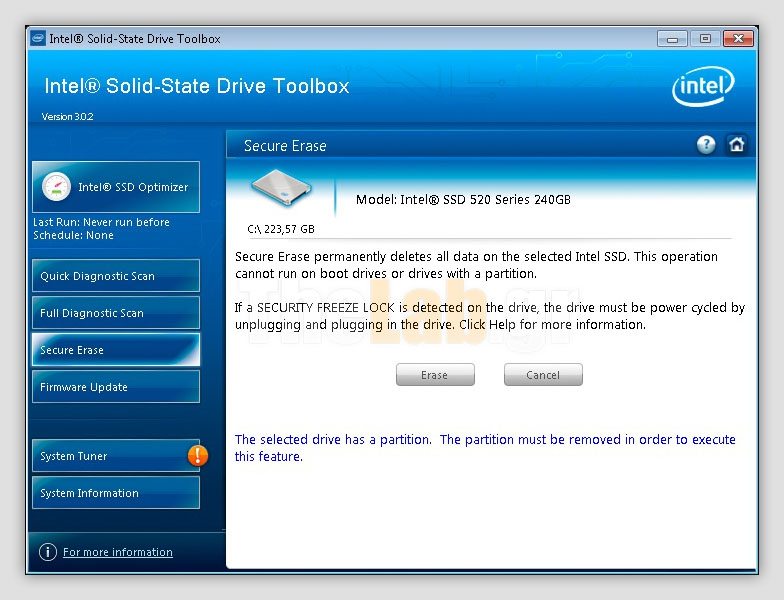Click the gauge icon on SSD Optimizer

tap(56, 187)
